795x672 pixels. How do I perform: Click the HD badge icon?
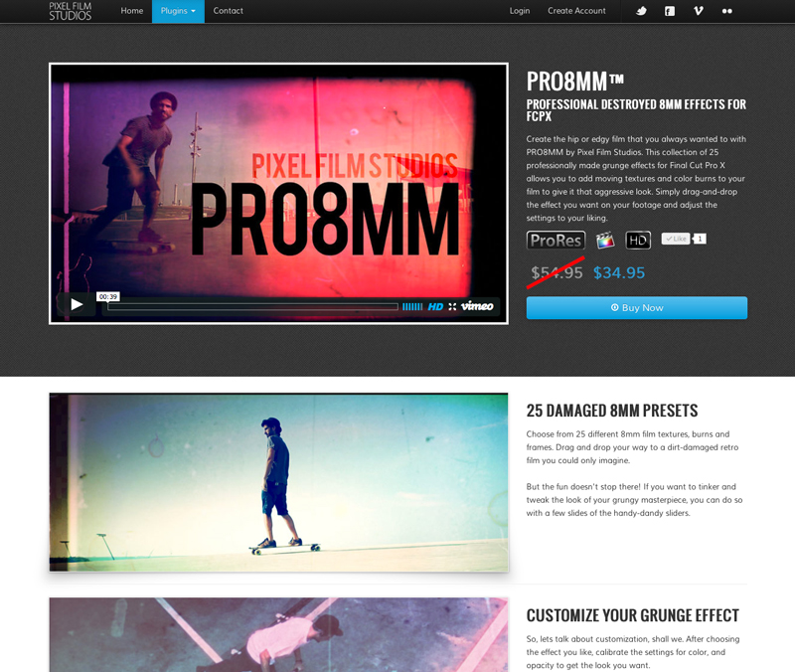638,240
